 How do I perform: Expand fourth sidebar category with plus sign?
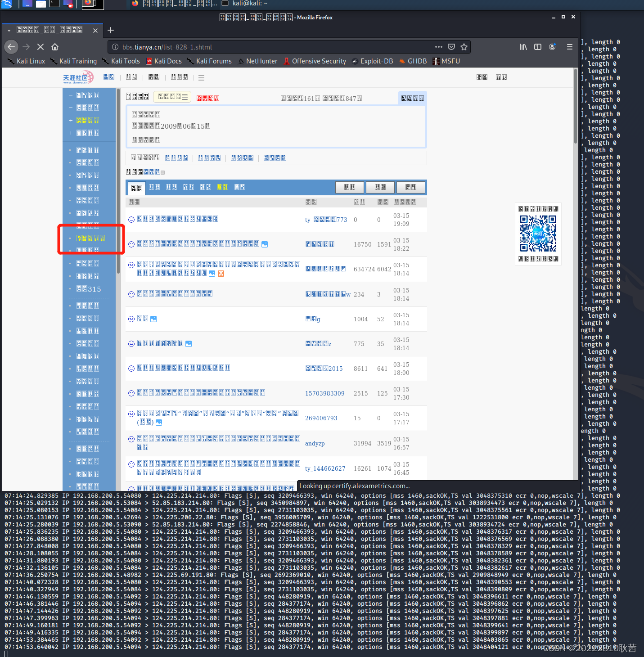pyautogui.click(x=71, y=133)
